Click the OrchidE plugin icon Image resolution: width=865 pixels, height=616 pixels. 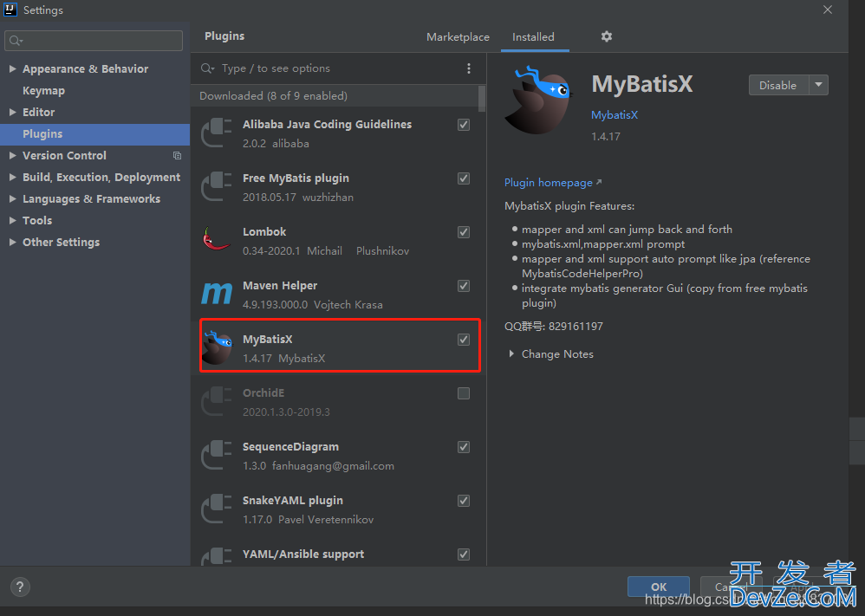pyautogui.click(x=217, y=401)
